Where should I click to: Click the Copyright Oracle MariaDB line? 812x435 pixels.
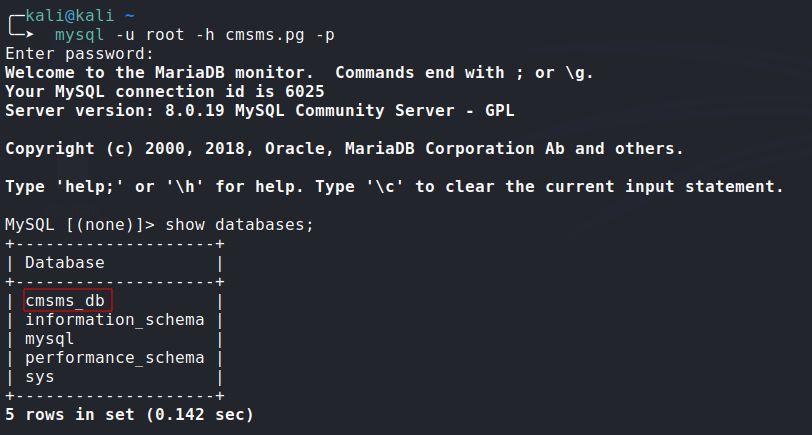click(344, 149)
